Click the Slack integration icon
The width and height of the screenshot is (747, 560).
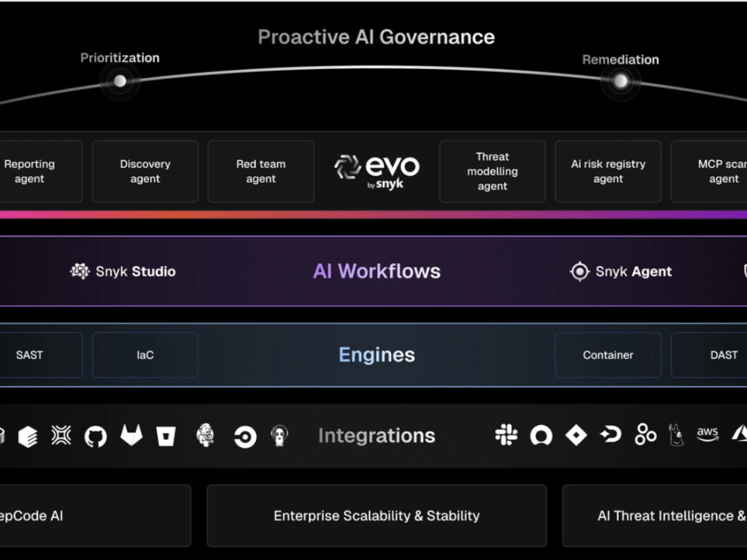pyautogui.click(x=506, y=435)
